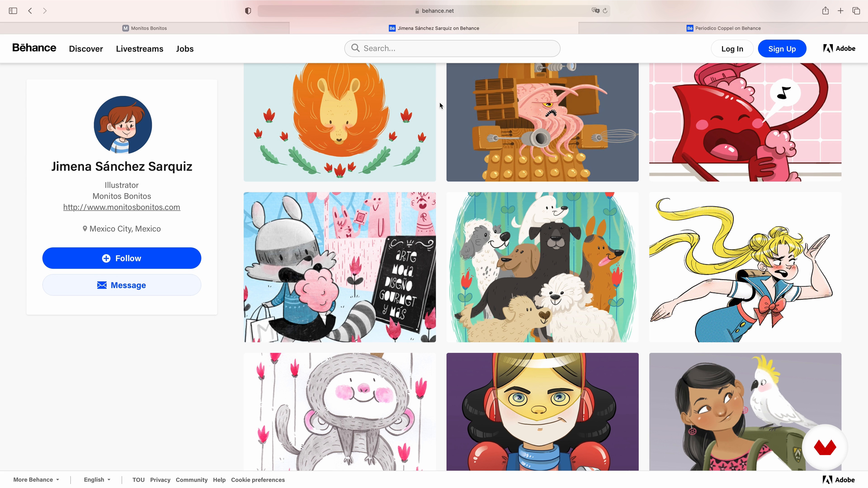Open the orange lion illustration project
The width and height of the screenshot is (868, 488).
pos(340,122)
